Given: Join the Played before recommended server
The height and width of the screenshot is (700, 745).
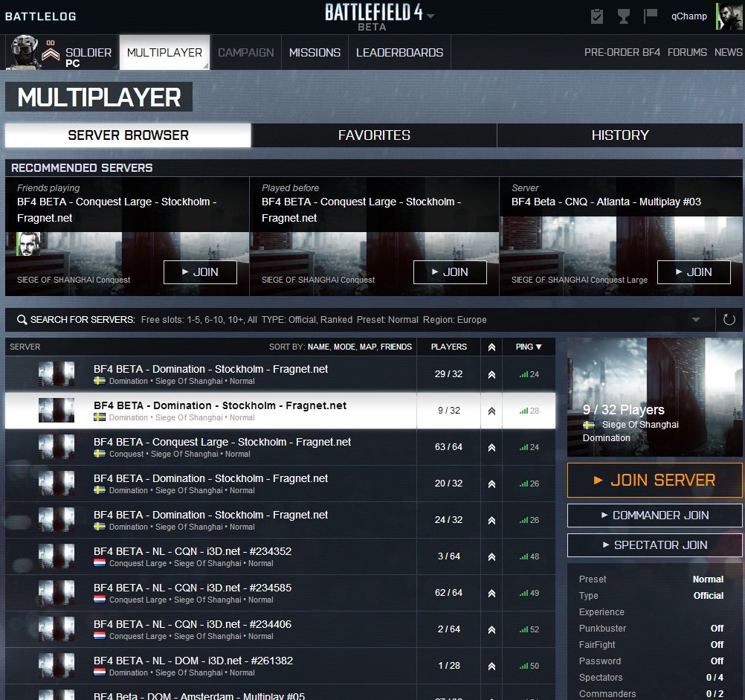Looking at the screenshot, I should click(450, 272).
